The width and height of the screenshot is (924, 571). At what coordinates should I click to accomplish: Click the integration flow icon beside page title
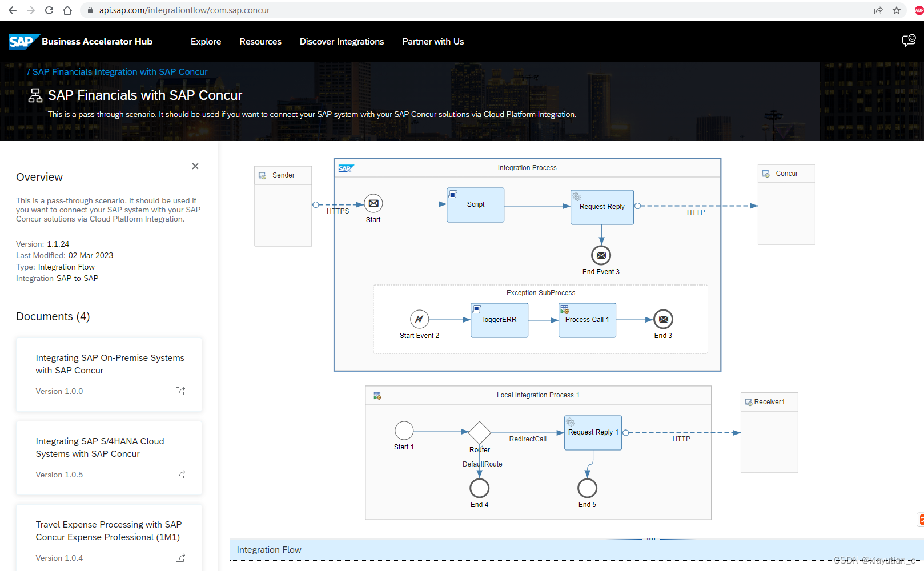(35, 95)
